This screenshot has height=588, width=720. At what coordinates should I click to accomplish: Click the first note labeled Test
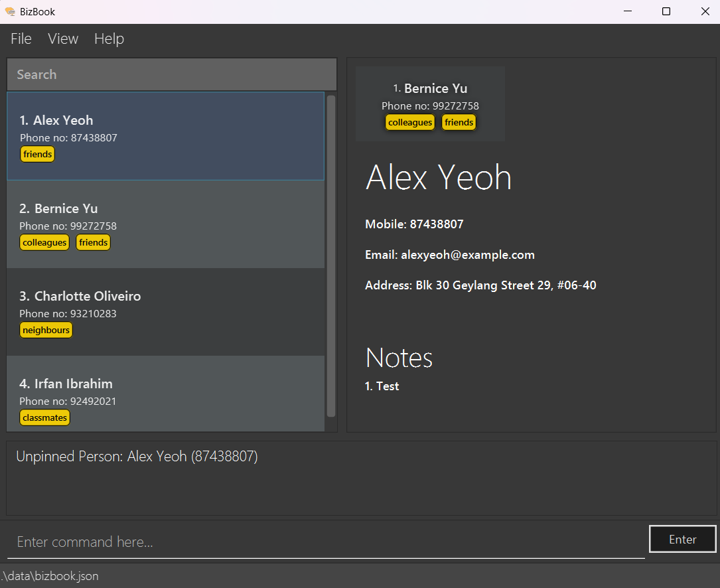(x=382, y=386)
